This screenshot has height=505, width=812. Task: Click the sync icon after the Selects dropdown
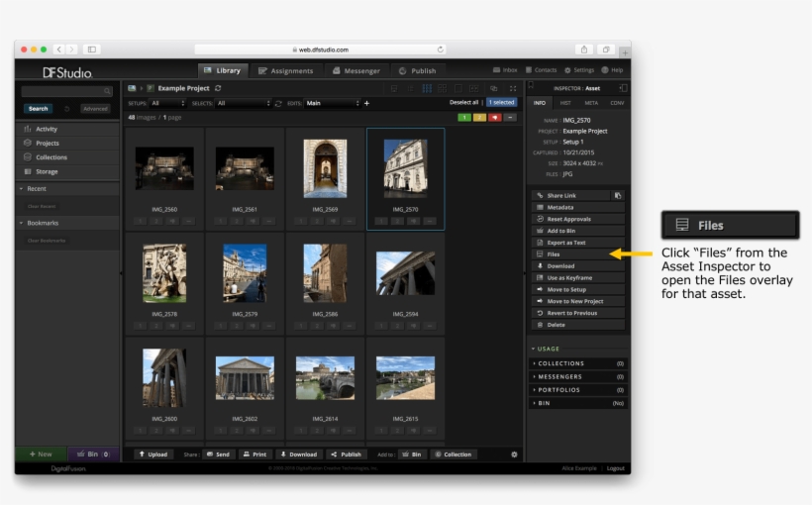(278, 104)
